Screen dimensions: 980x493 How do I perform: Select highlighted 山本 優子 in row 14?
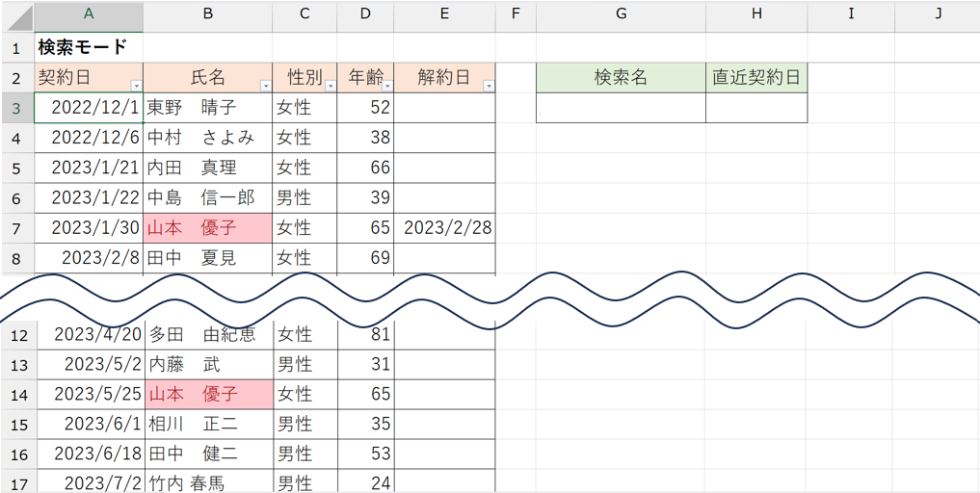(209, 394)
